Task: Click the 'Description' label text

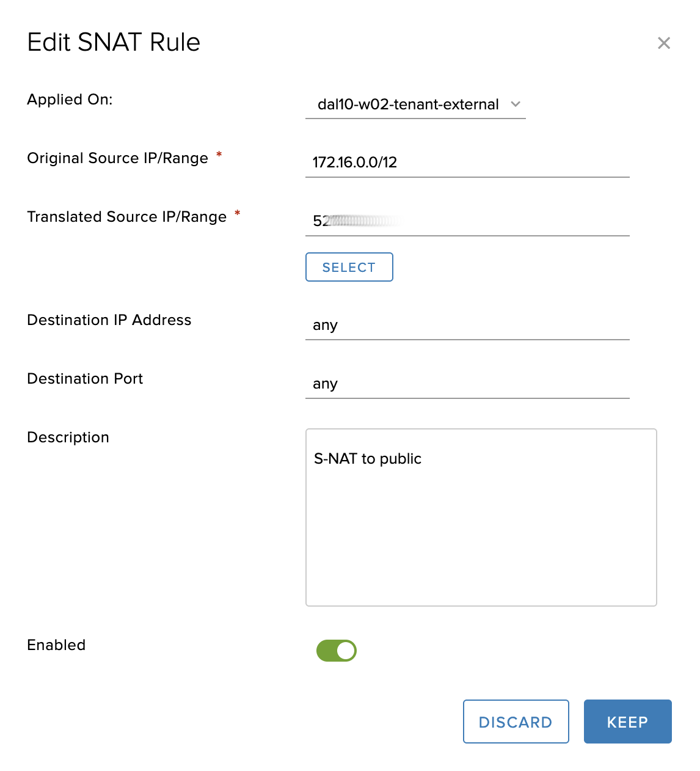Action: coord(68,437)
